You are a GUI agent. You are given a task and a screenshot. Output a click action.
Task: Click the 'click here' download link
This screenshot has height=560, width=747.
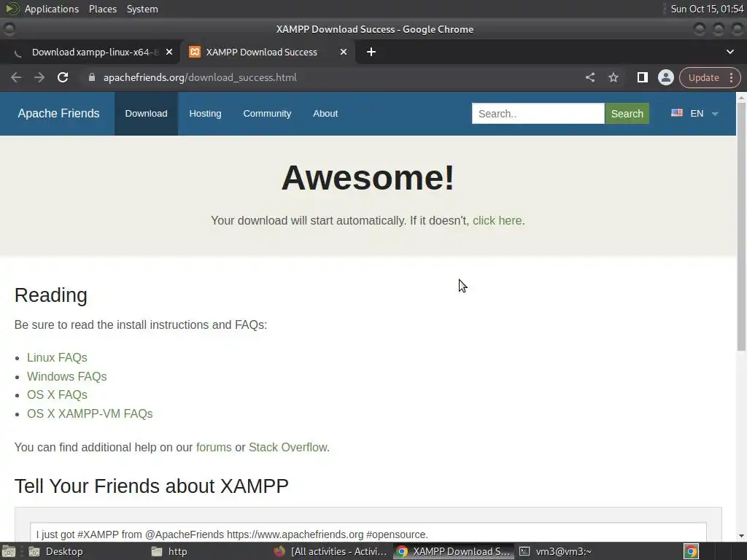point(497,221)
